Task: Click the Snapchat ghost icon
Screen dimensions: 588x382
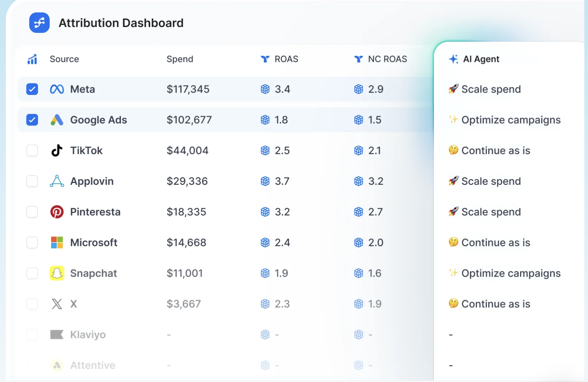Action: pyautogui.click(x=57, y=273)
